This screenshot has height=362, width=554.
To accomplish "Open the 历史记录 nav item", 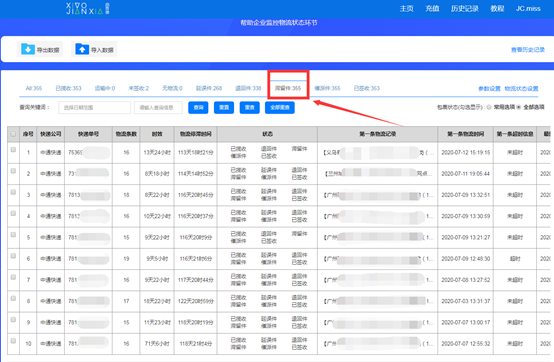I will click(x=465, y=8).
